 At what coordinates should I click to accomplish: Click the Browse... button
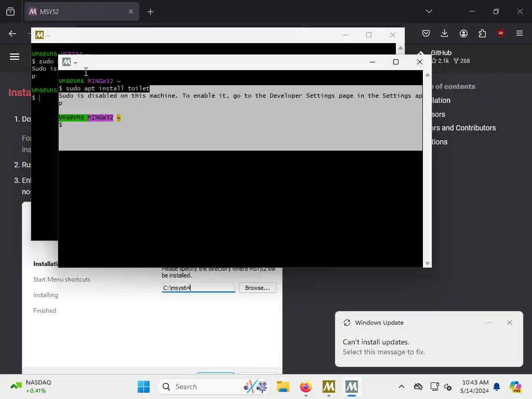[258, 288]
